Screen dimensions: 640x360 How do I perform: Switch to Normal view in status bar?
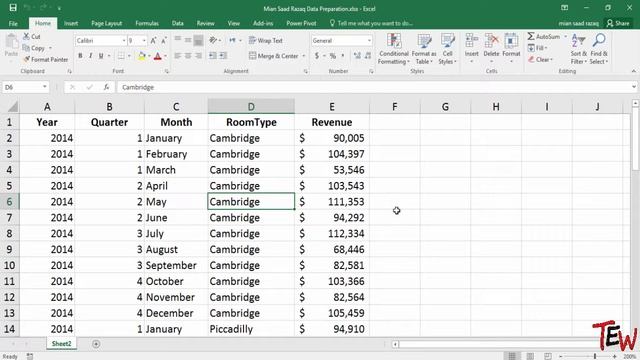click(x=512, y=356)
